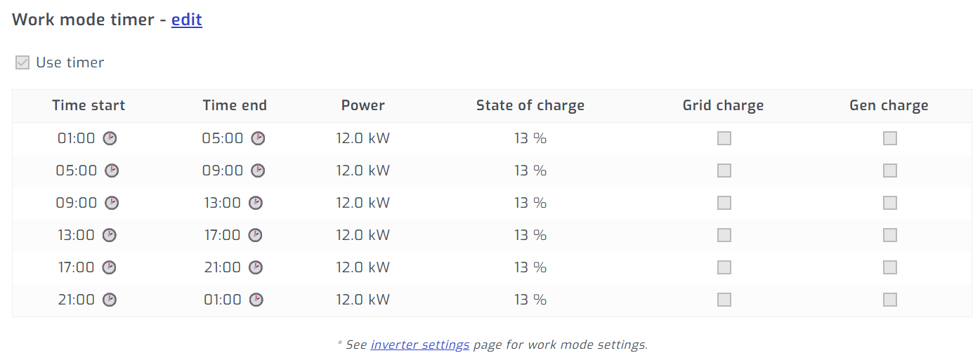
Task: Click the clock icon beside 05:00 end time in first row
Action: (259, 138)
